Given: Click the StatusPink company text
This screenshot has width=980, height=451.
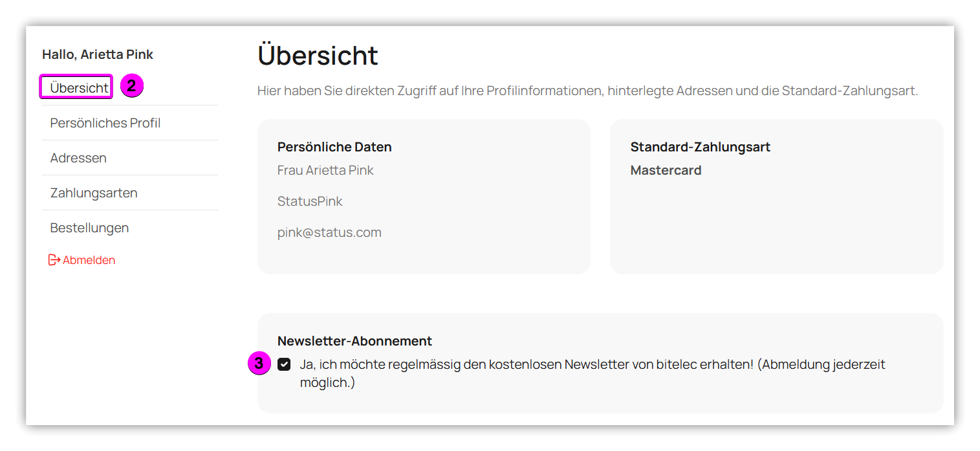Looking at the screenshot, I should pos(310,201).
